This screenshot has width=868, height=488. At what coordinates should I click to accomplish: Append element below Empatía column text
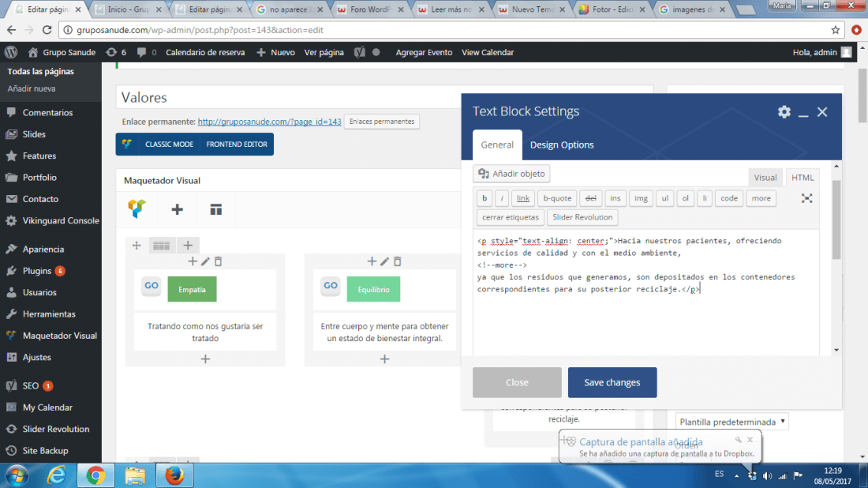coord(205,359)
